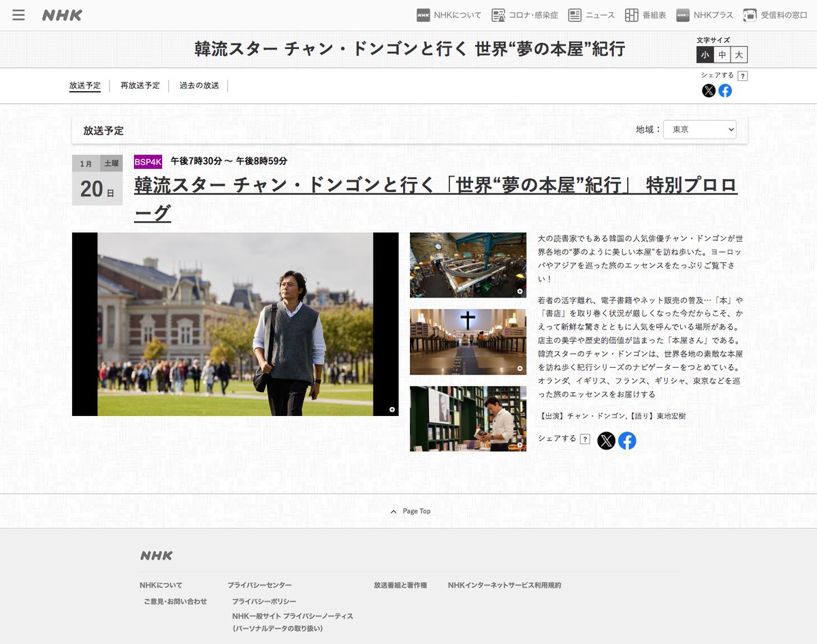Switch font size to 中
This screenshot has width=817, height=644.
click(x=722, y=54)
